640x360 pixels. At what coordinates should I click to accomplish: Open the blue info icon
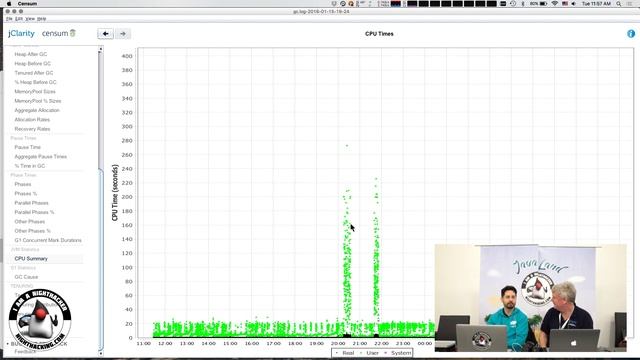(631, 33)
